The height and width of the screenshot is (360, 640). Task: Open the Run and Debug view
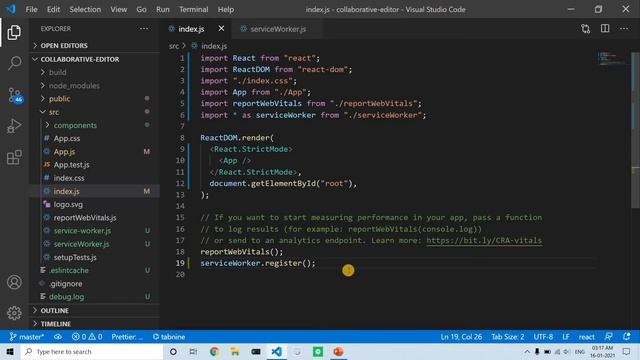(14, 126)
